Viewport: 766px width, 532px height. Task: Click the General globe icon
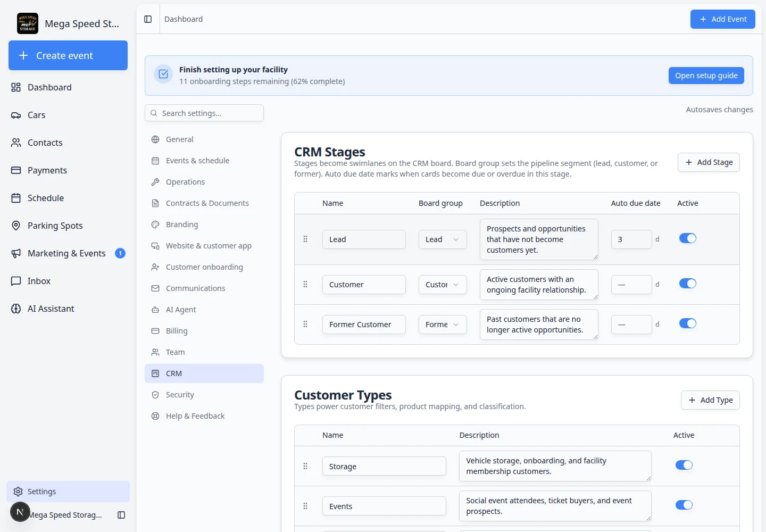(155, 139)
